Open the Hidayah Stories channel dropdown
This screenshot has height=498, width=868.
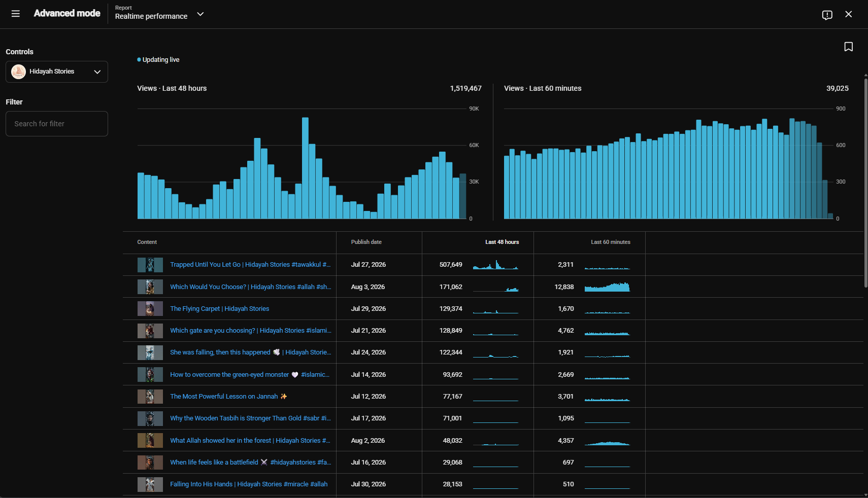(57, 72)
